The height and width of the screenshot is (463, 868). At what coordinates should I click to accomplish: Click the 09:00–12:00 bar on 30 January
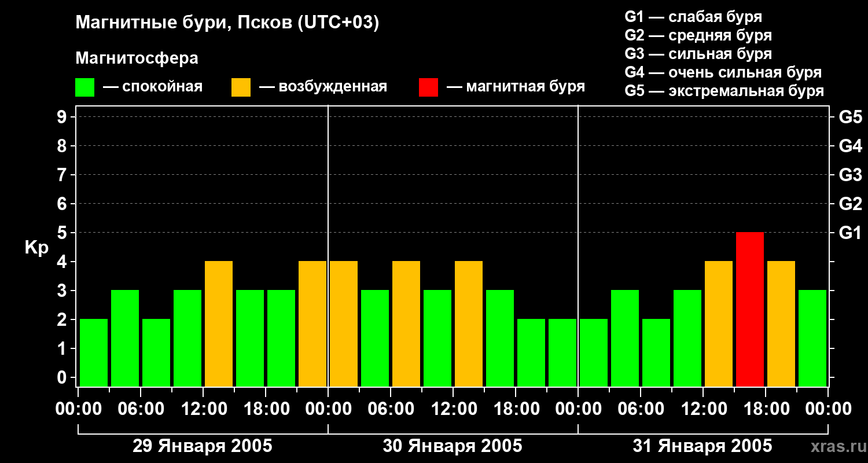(x=437, y=338)
